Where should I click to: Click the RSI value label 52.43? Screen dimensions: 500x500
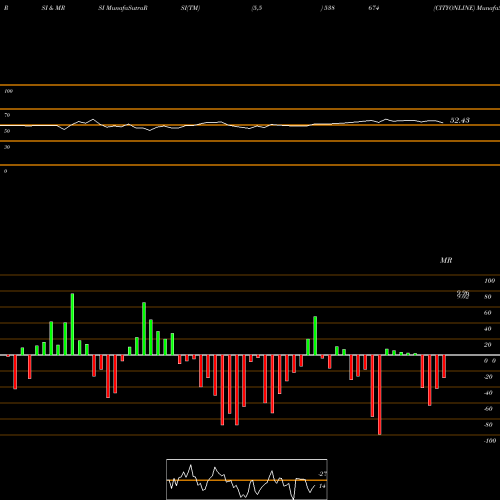[x=460, y=120]
